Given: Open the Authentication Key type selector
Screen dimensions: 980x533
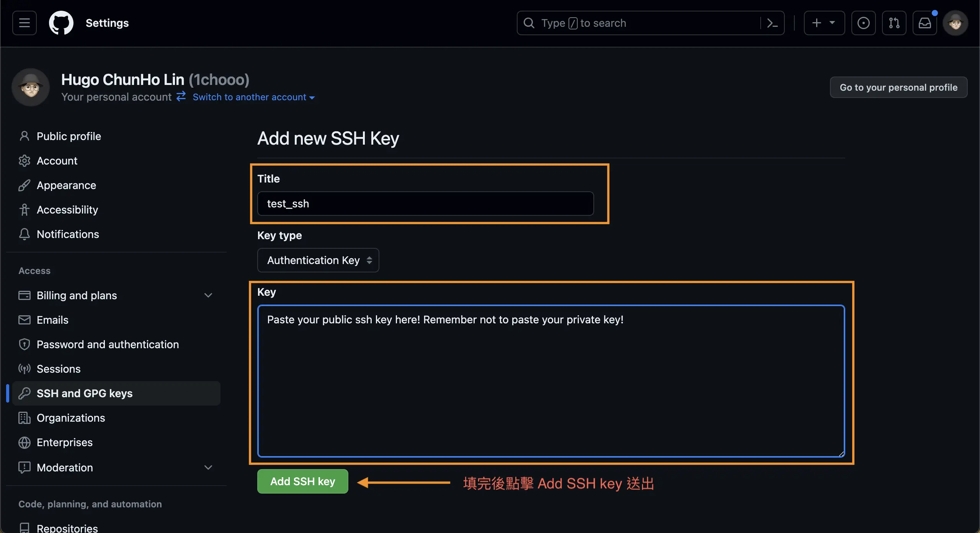Looking at the screenshot, I should 318,260.
